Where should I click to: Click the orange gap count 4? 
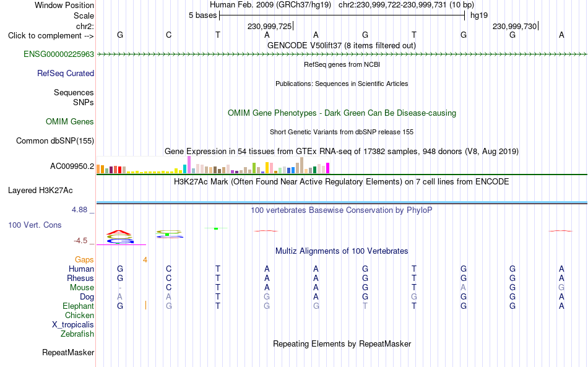145,259
